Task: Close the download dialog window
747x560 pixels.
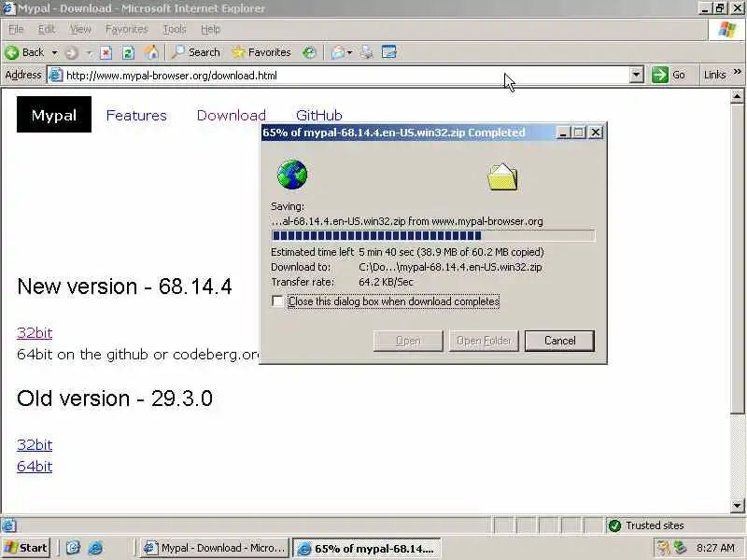Action: coord(596,133)
